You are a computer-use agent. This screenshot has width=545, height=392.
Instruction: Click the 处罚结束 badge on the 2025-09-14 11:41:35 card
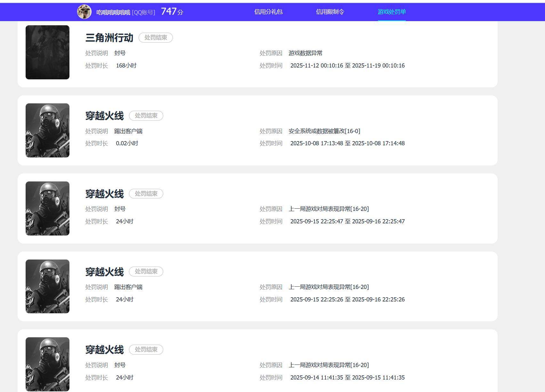[x=146, y=349]
